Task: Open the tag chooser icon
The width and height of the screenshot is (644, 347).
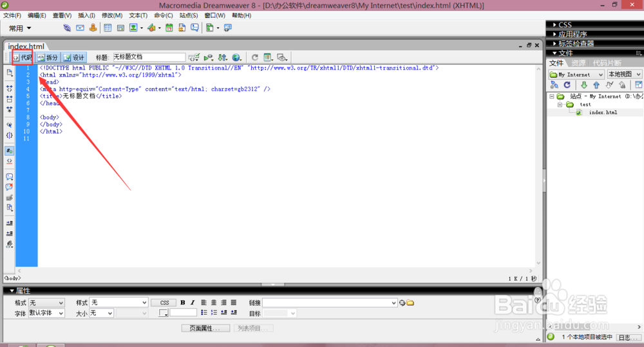Action: [x=228, y=28]
